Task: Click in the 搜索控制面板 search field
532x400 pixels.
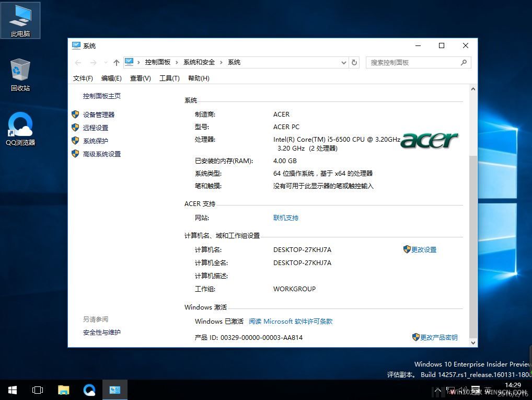Action: tap(413, 62)
